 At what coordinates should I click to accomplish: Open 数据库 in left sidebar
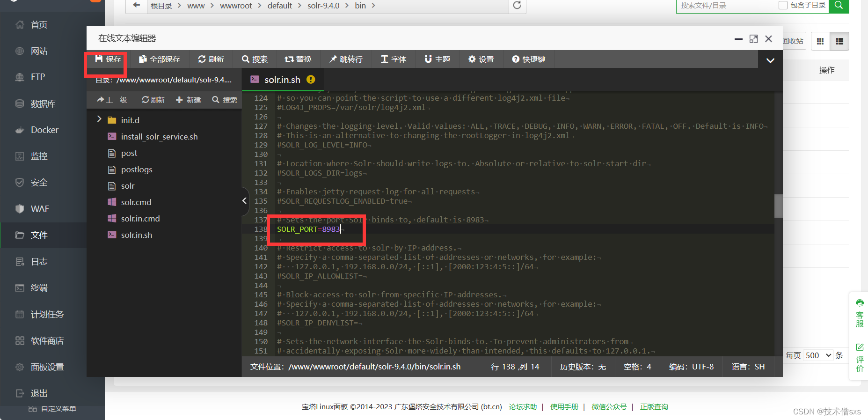[43, 103]
